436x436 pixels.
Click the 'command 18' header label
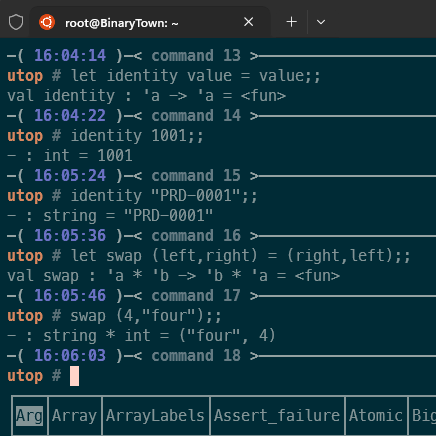pyautogui.click(x=196, y=356)
